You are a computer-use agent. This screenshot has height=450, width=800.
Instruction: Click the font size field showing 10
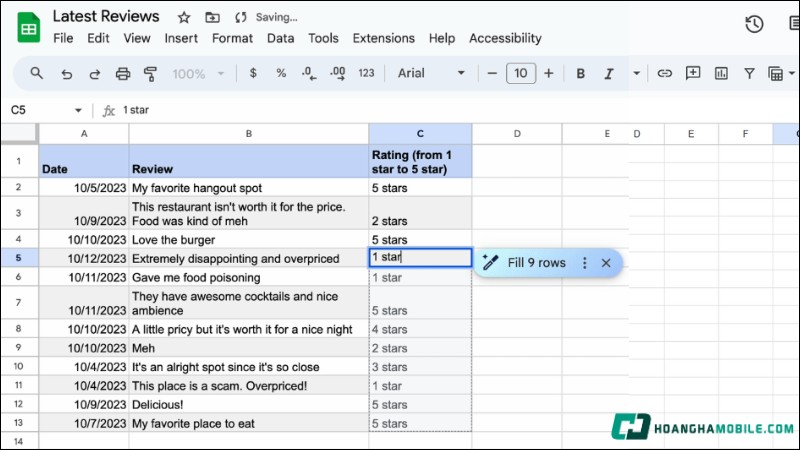[x=520, y=73]
